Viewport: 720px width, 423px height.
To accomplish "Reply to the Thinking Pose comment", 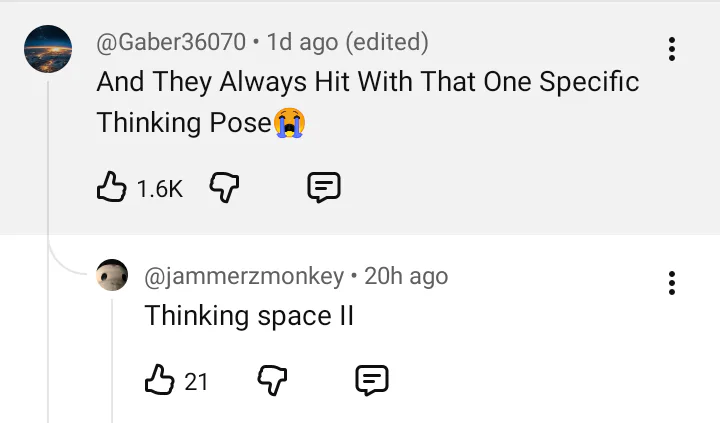I will (x=324, y=187).
